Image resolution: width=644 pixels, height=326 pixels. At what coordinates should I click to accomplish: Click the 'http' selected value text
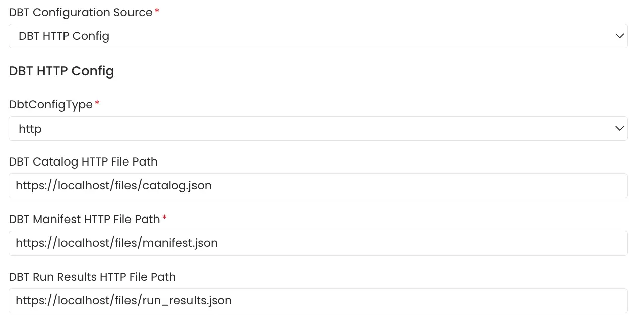point(30,129)
